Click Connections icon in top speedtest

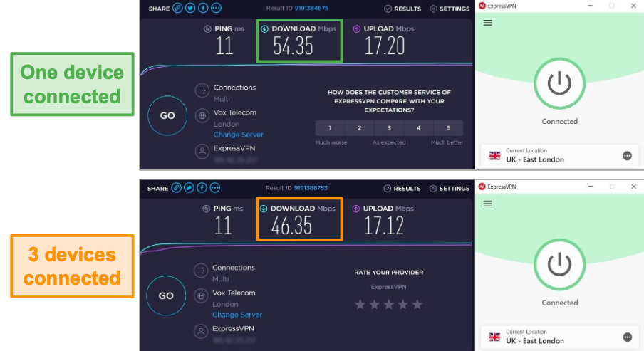pyautogui.click(x=202, y=90)
